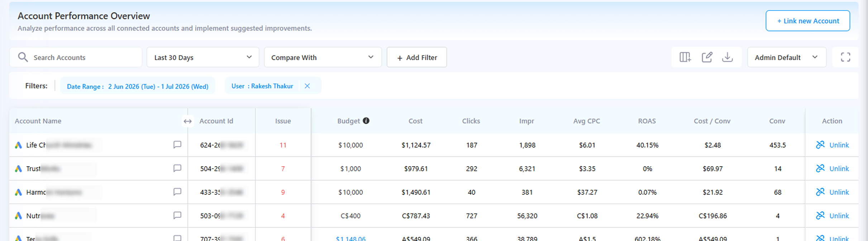Click the Add Filter button
This screenshot has height=241, width=868.
417,57
